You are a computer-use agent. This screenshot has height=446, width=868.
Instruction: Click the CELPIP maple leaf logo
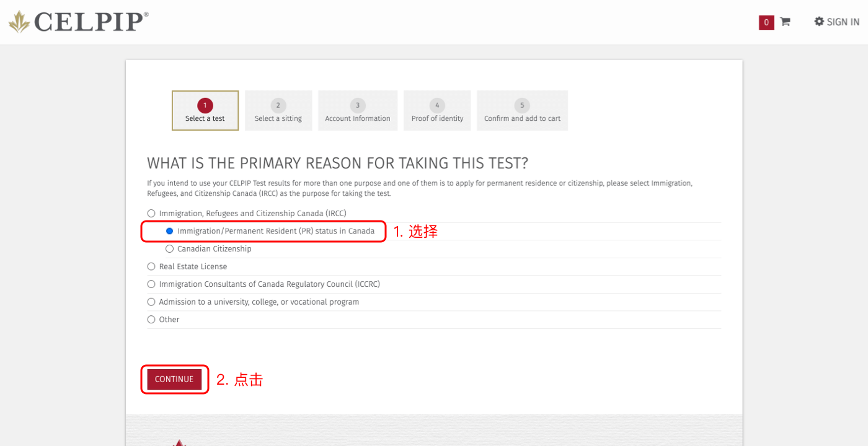19,22
